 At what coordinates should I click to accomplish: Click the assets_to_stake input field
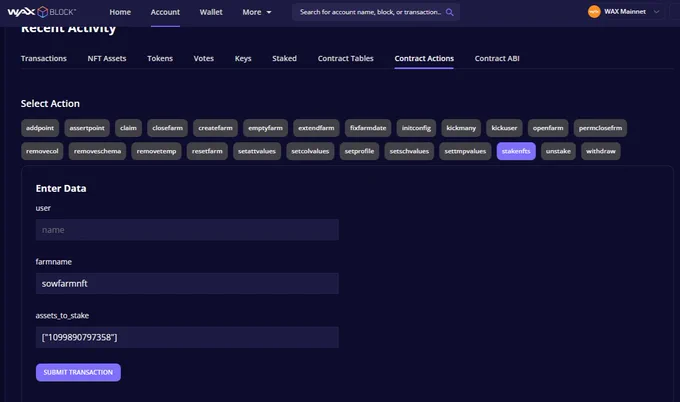[x=187, y=337]
